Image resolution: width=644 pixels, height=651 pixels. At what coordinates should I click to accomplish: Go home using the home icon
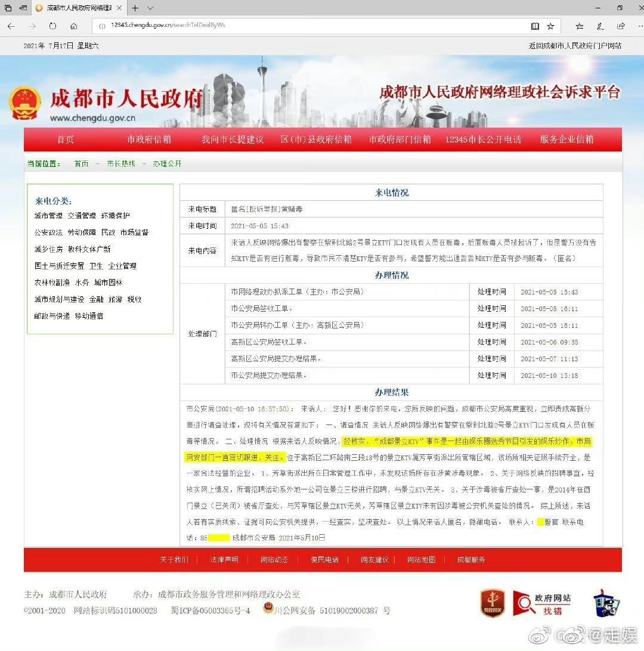coord(74,26)
